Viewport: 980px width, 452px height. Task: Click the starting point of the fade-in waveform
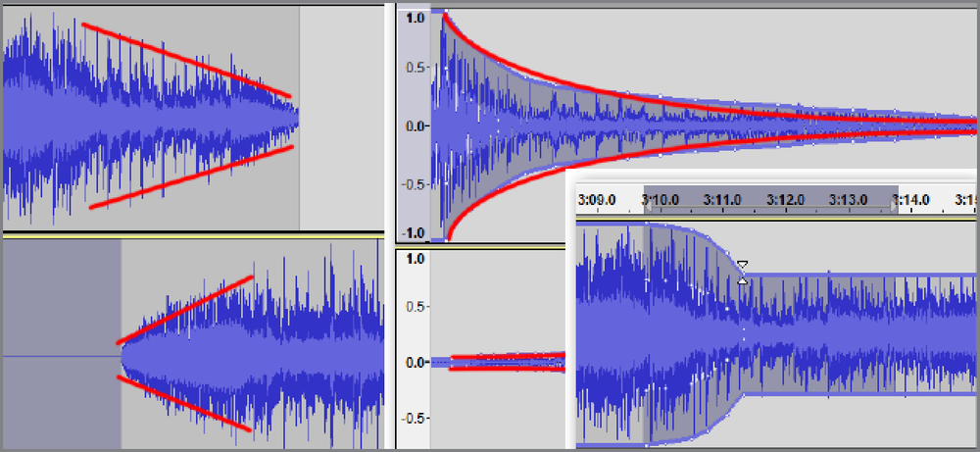[x=122, y=357]
